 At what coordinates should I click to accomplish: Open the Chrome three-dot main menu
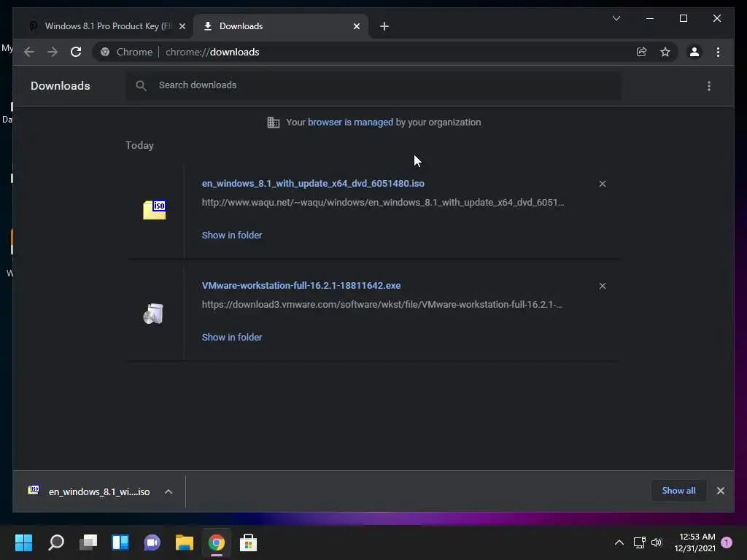(718, 52)
